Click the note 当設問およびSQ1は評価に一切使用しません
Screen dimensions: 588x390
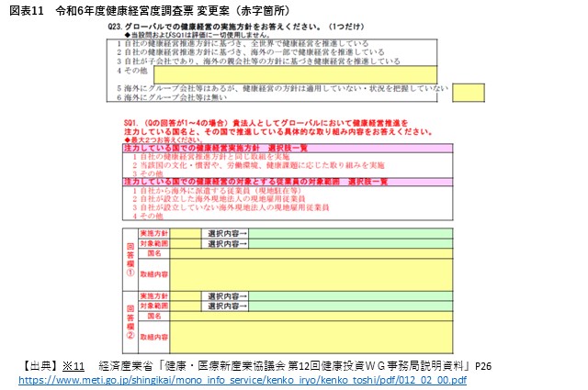click(x=198, y=35)
